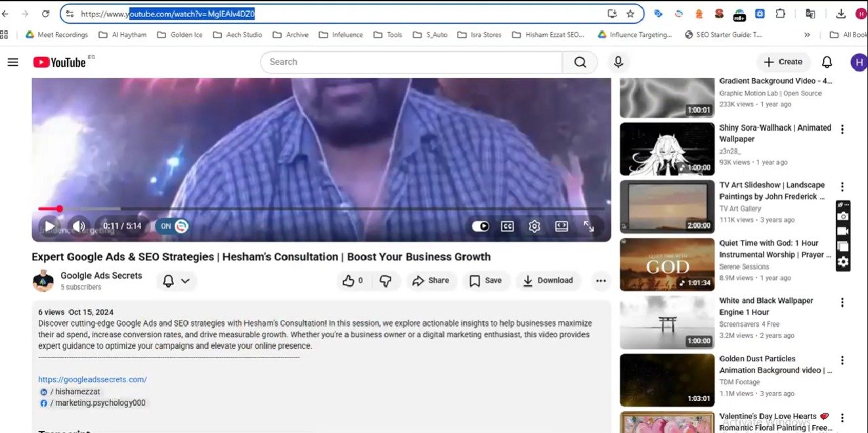This screenshot has width=868, height=433.
Task: Click the YouTube logo to go home
Action: click(x=58, y=62)
